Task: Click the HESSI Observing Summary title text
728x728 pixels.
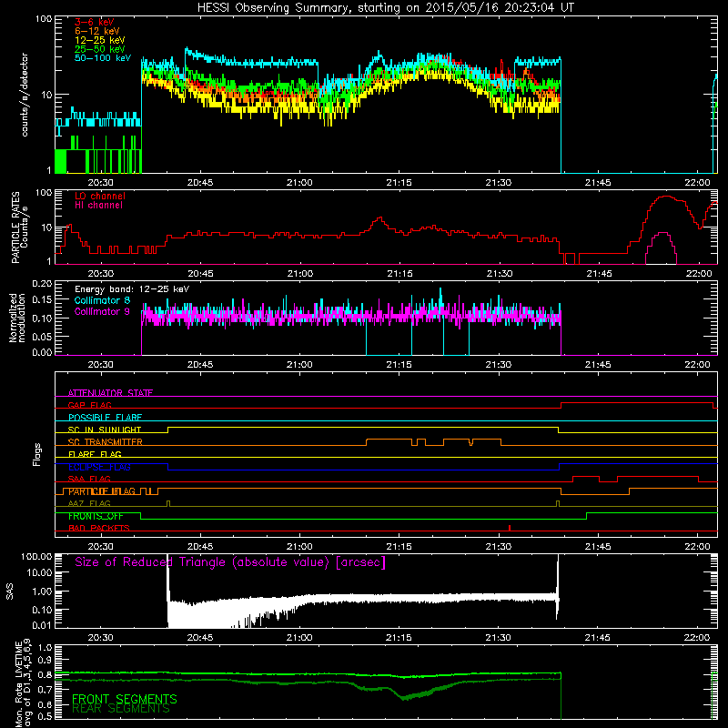Action: [386, 7]
